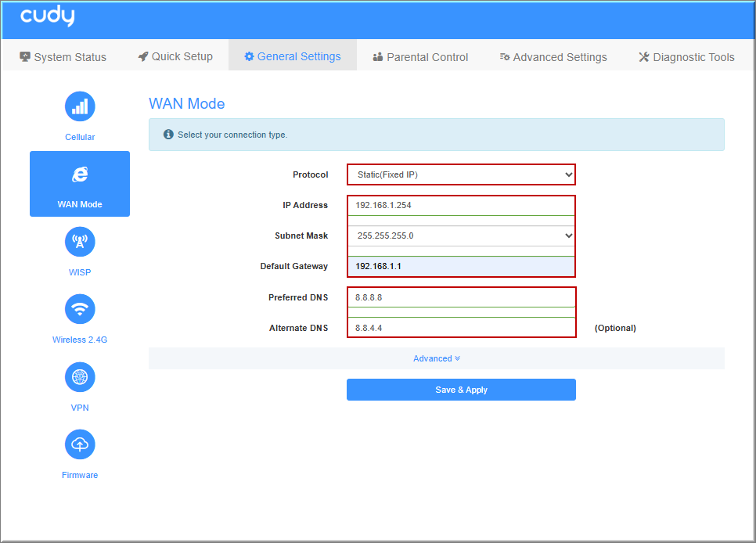Click the Cudy logo
Image resolution: width=756 pixels, height=543 pixels.
tap(48, 17)
